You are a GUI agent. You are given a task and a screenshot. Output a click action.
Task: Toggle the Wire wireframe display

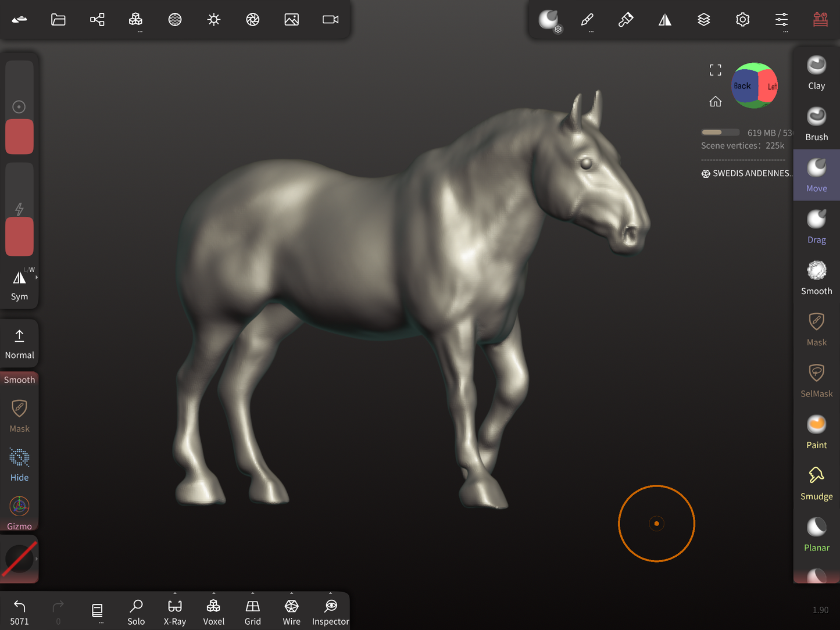291,612
